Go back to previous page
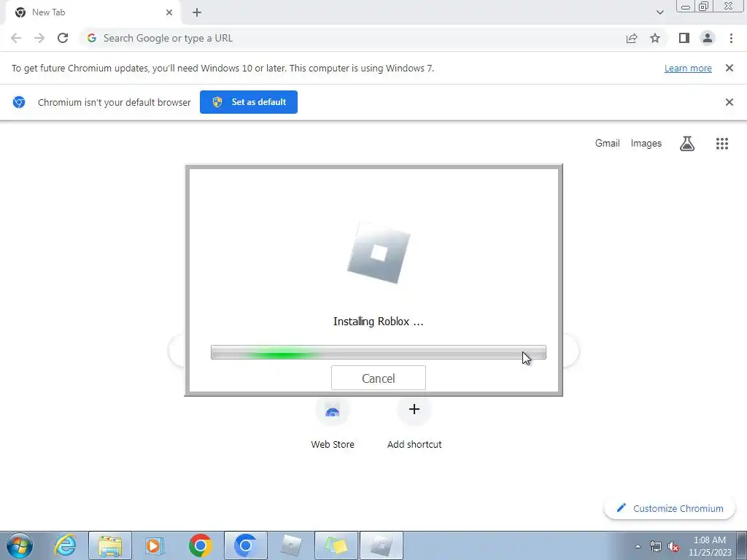This screenshot has width=747, height=560. tap(16, 38)
